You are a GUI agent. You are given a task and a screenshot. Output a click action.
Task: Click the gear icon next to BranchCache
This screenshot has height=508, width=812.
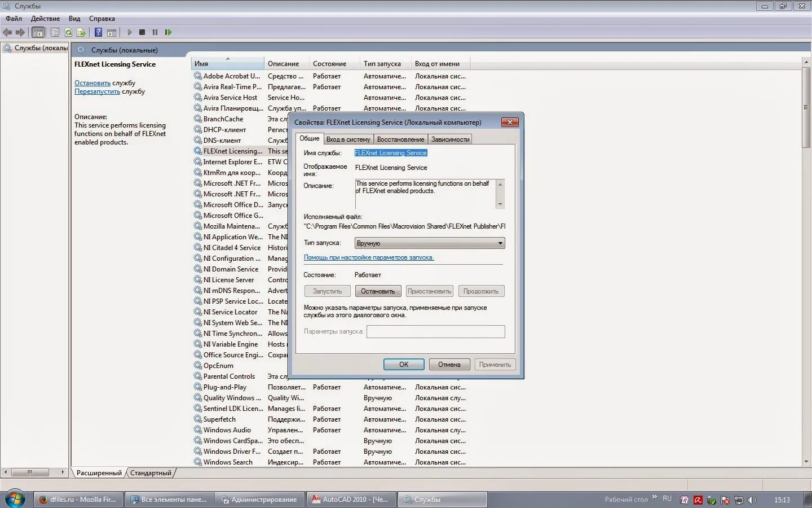click(x=197, y=119)
